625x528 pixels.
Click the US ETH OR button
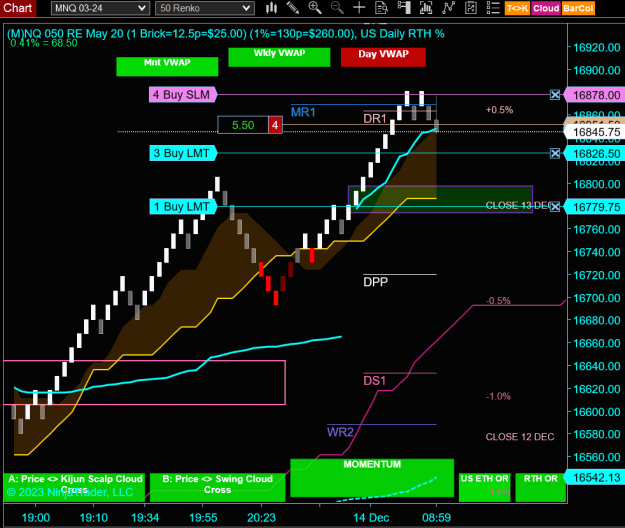(x=484, y=487)
